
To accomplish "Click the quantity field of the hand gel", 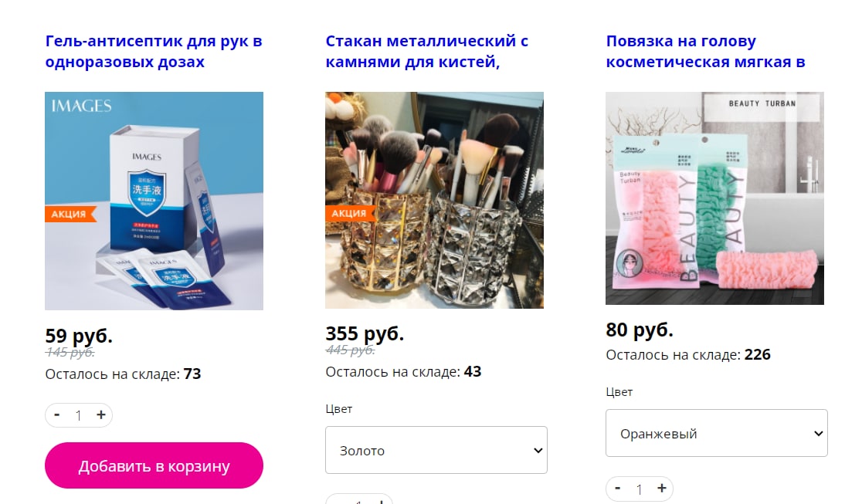I will [79, 415].
